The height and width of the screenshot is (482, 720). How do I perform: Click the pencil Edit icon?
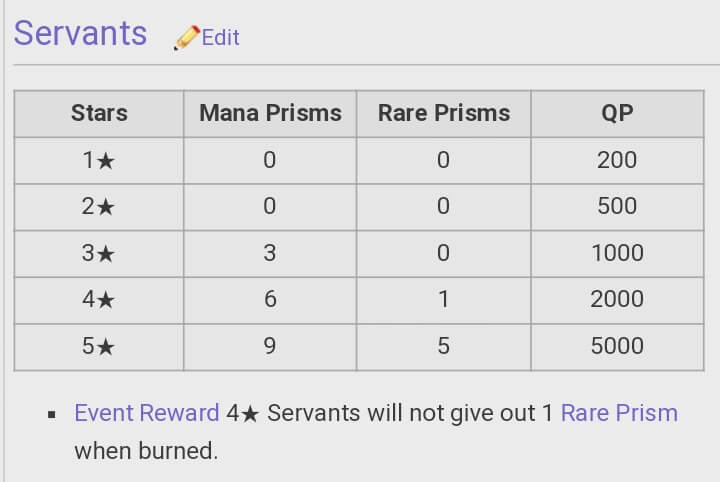click(x=186, y=38)
